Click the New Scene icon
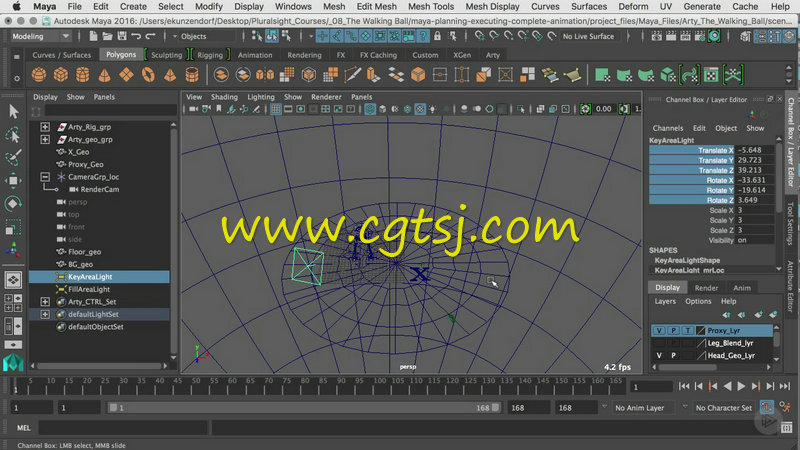The width and height of the screenshot is (800, 450). click(x=93, y=36)
